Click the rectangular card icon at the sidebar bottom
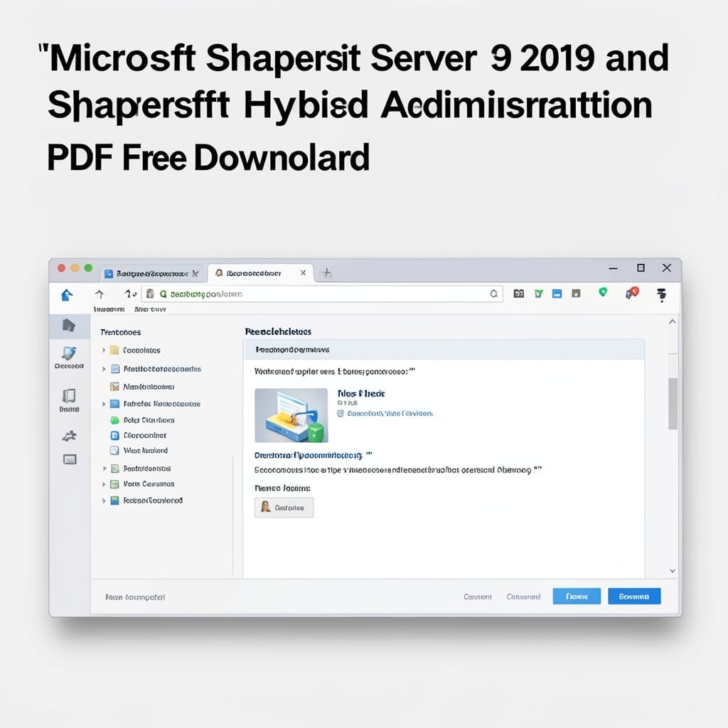The width and height of the screenshot is (728, 728). pos(70,459)
